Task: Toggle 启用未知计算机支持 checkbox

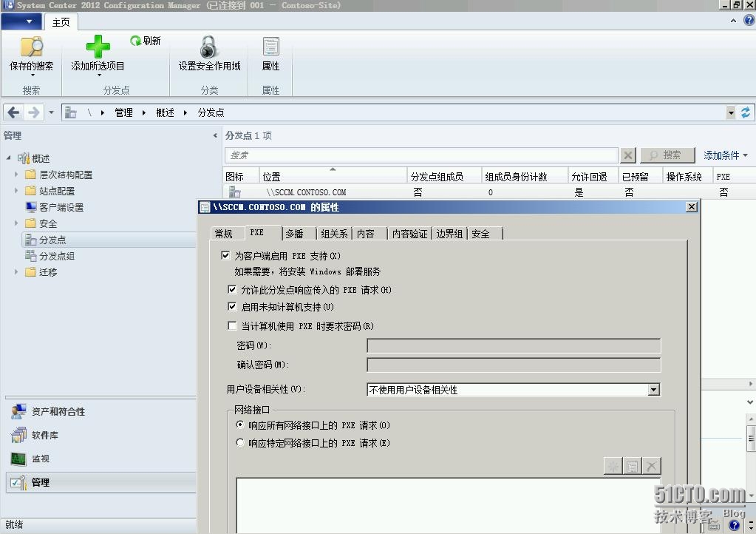Action: pyautogui.click(x=232, y=306)
